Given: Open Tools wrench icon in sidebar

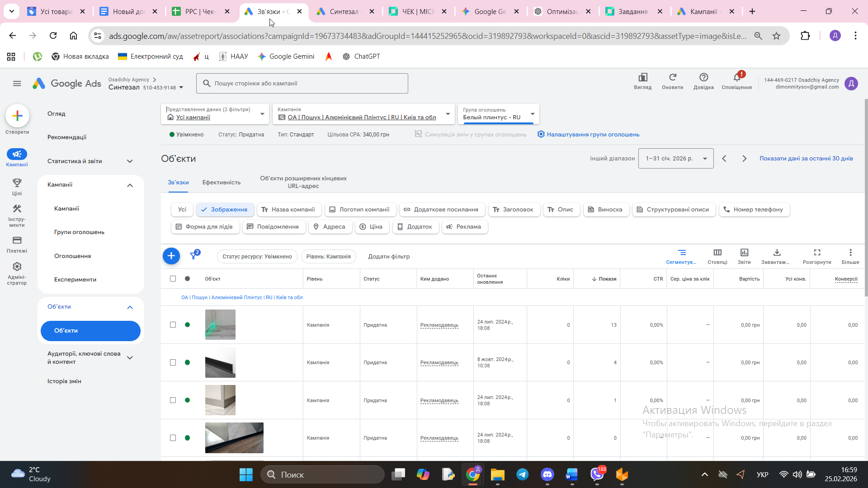Looking at the screenshot, I should tap(17, 209).
